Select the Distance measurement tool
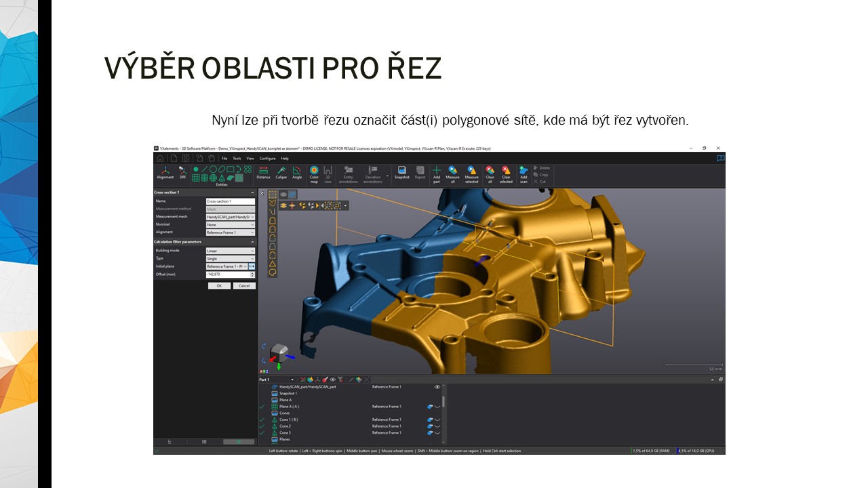 click(263, 173)
